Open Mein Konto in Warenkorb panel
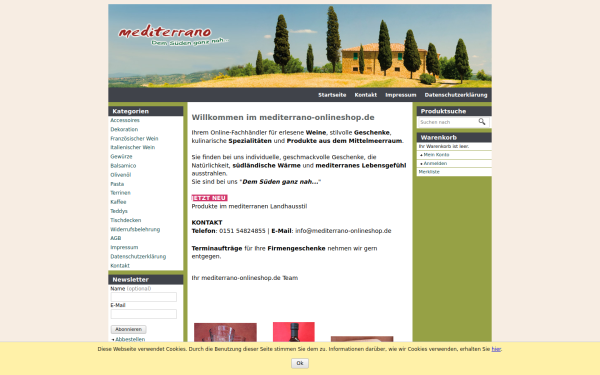 click(436, 155)
